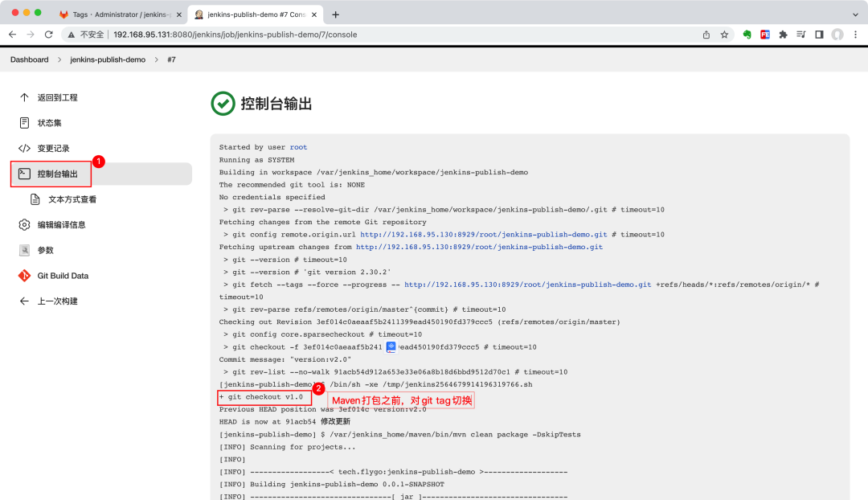The image size is (868, 500).
Task: Reload the Jenkins console page
Action: click(49, 35)
